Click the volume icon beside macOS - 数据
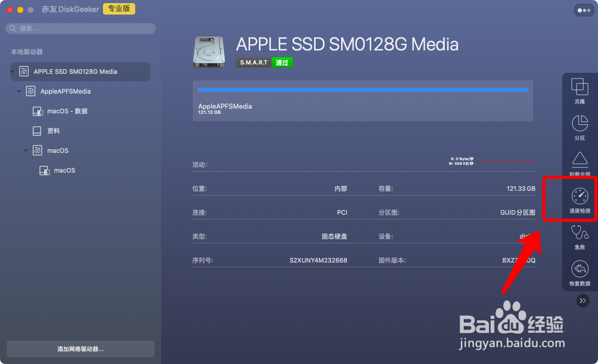The width and height of the screenshot is (598, 364). (x=38, y=111)
